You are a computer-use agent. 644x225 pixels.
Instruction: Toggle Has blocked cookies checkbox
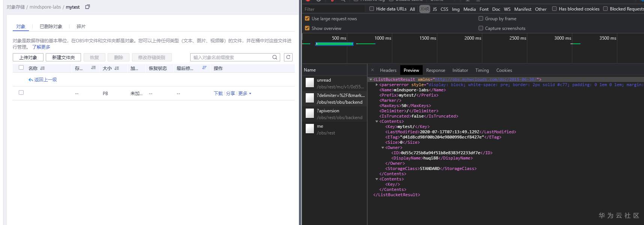[554, 9]
